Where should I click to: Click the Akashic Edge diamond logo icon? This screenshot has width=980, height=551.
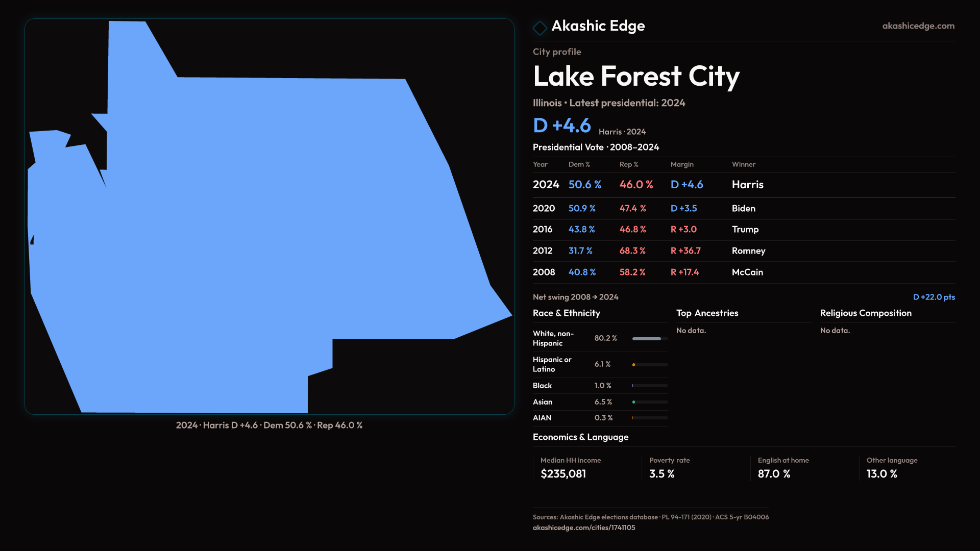(x=540, y=28)
